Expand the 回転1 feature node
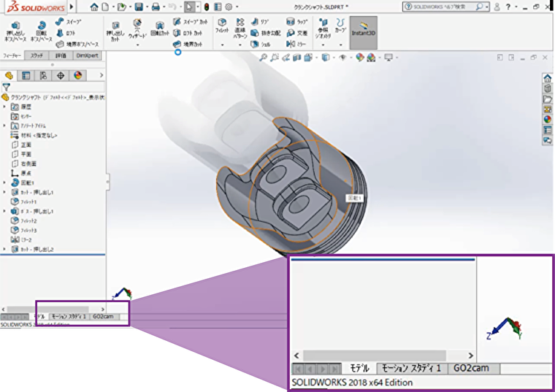Screen dimensions: 555x392 tap(4, 182)
